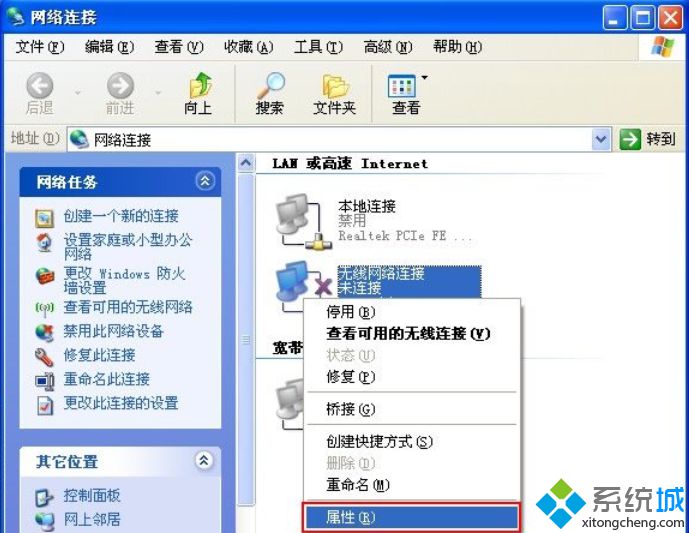Open the address bar dropdown arrow
This screenshot has height=533, width=689.
tap(601, 140)
